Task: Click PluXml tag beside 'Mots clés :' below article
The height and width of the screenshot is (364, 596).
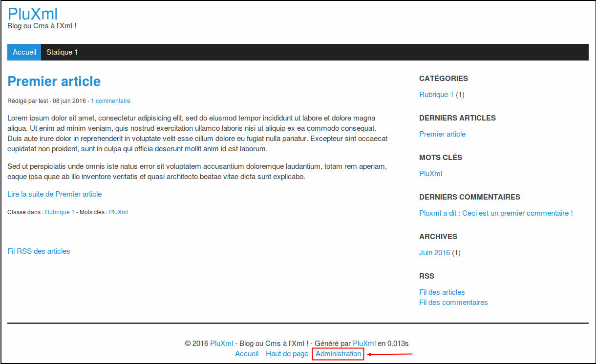Action: point(118,212)
